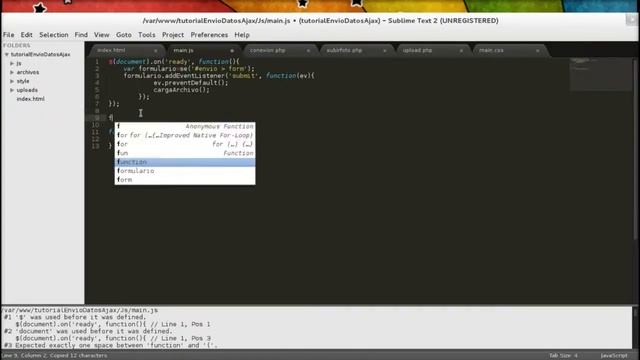Screen dimensions: 640x360
Task: Click error #2 'document' was used message
Action: [89, 331]
